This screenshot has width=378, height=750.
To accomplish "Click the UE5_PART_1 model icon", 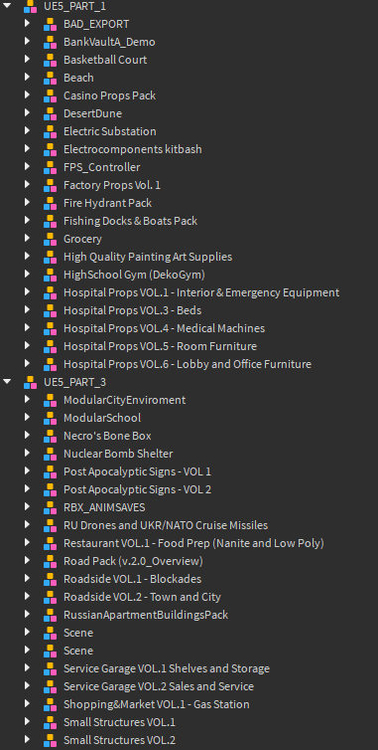I will (30, 7).
